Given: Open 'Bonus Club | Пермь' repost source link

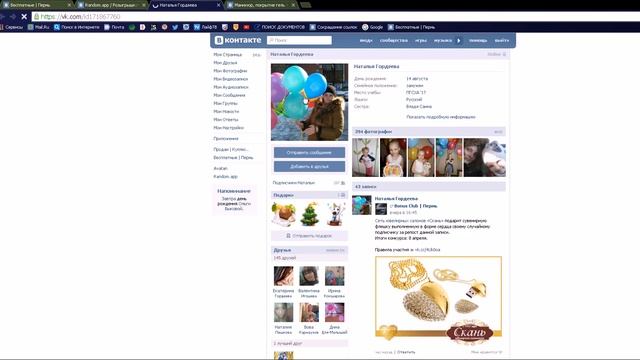Looking at the screenshot, I should pos(415,206).
